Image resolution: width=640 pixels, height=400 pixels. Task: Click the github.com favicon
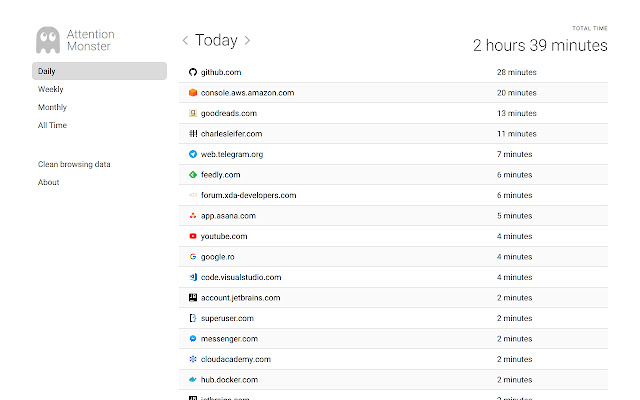[x=193, y=72]
